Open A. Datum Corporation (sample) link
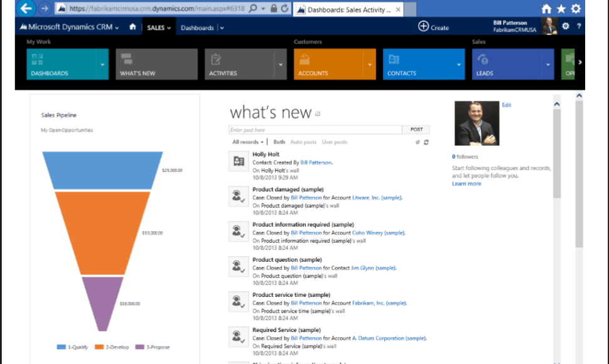 click(x=389, y=338)
